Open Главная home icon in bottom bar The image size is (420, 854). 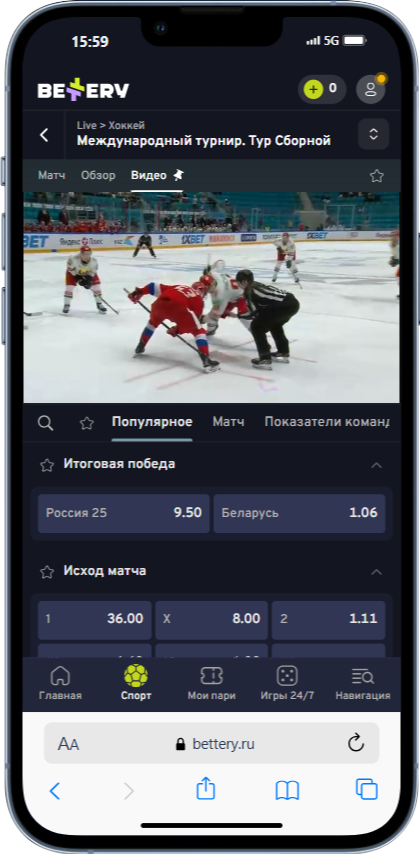click(60, 676)
